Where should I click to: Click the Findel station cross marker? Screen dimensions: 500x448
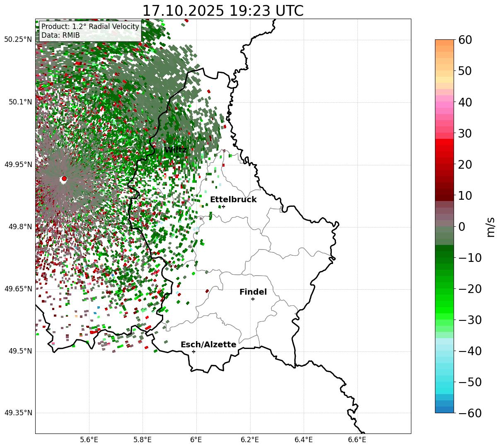(x=253, y=299)
